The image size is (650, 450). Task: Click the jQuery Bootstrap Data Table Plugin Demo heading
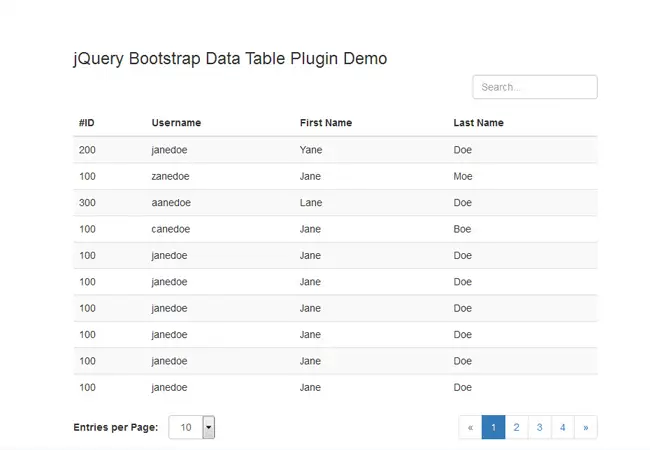tap(230, 59)
